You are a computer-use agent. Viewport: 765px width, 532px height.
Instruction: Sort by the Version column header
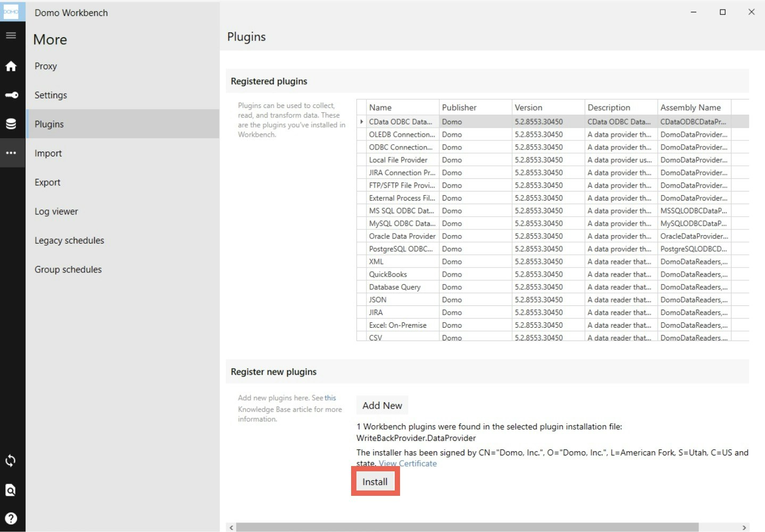click(548, 107)
